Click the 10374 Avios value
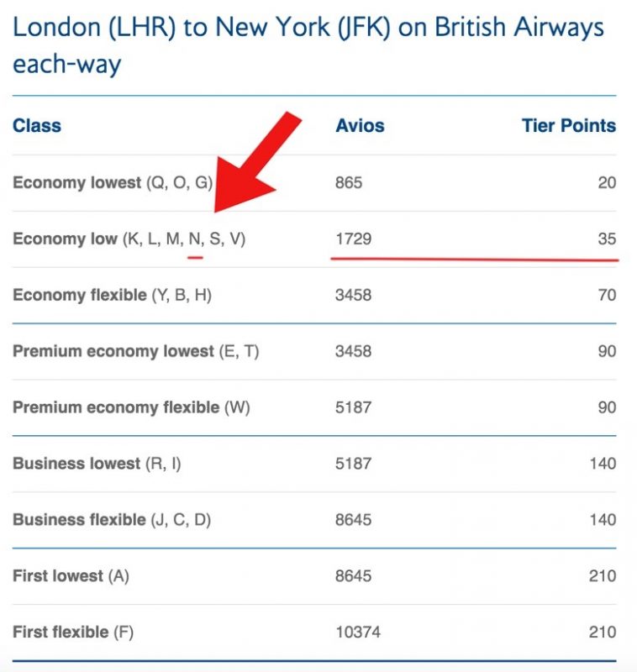 (357, 633)
